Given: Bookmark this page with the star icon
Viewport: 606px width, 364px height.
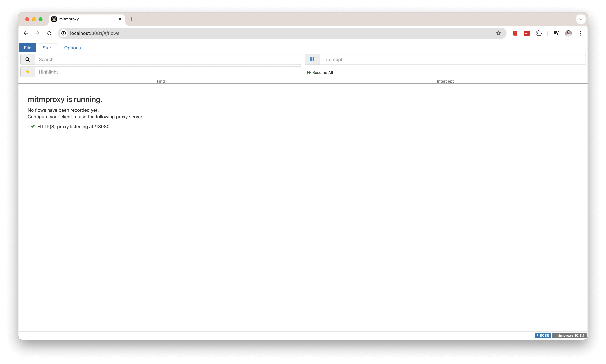Looking at the screenshot, I should tap(498, 33).
